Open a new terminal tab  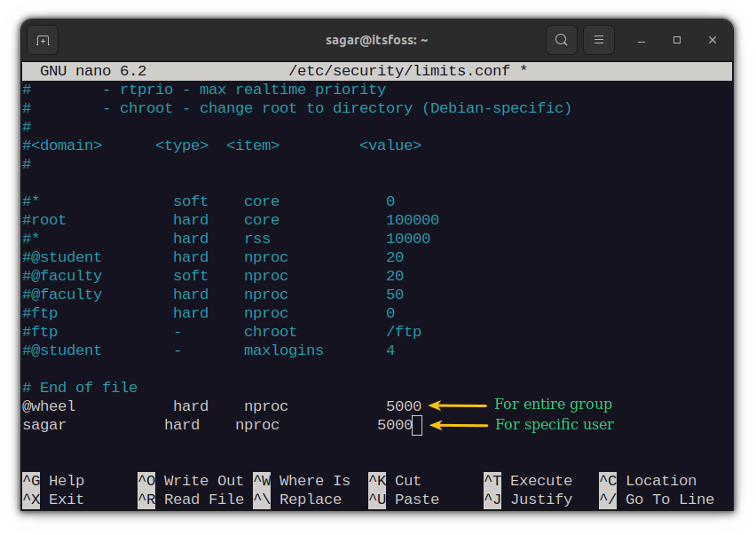[42, 39]
